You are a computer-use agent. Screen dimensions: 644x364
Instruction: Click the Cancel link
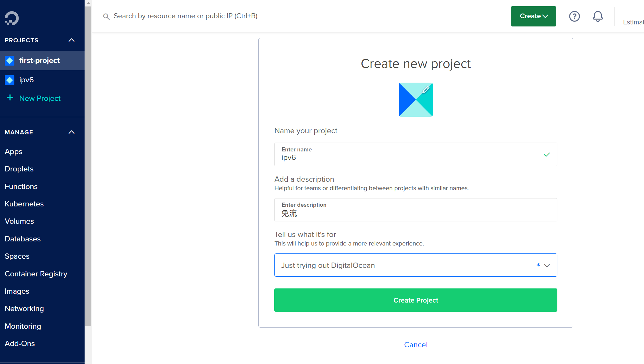click(416, 345)
